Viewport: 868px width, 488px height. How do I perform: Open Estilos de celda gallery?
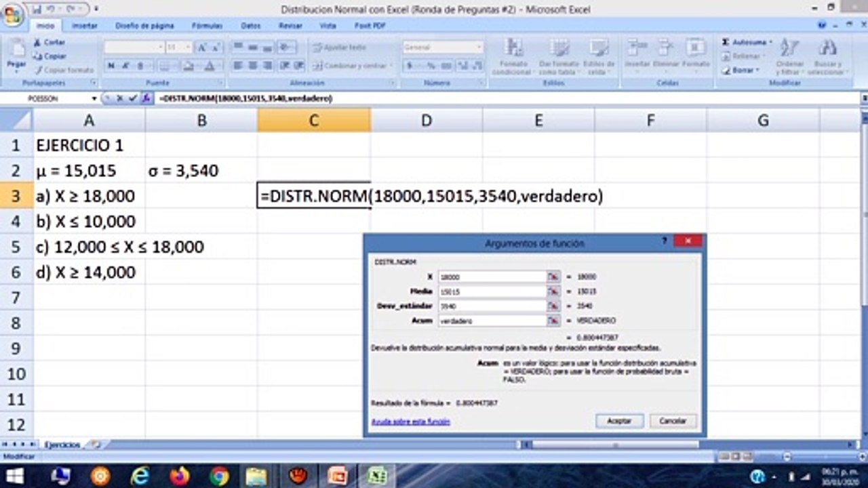599,56
